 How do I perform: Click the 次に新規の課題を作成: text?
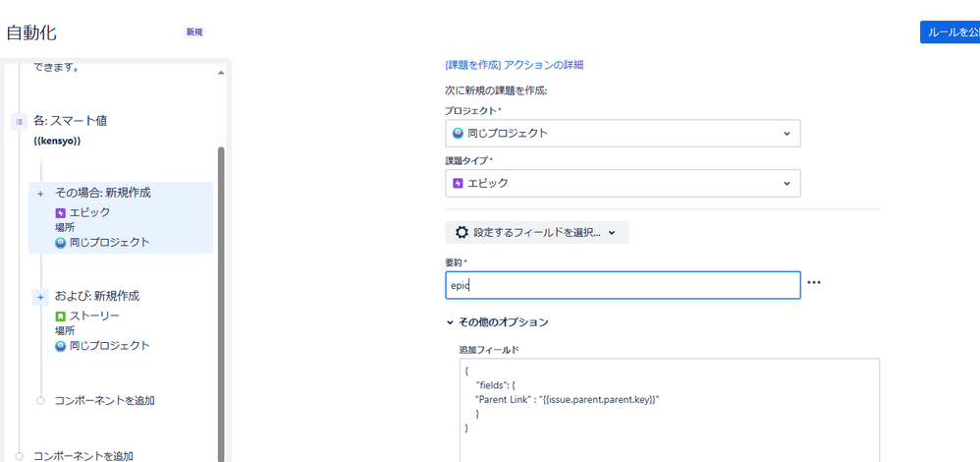pyautogui.click(x=496, y=90)
